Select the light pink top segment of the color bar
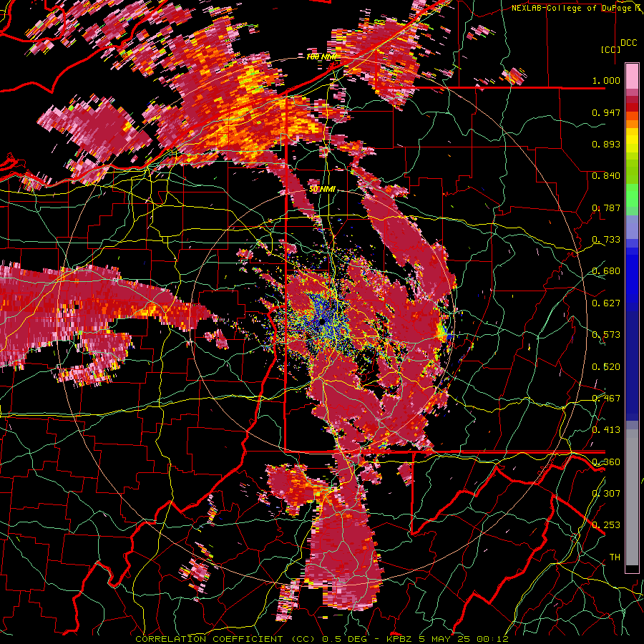Screen dimensions: 644x644 pos(632,76)
